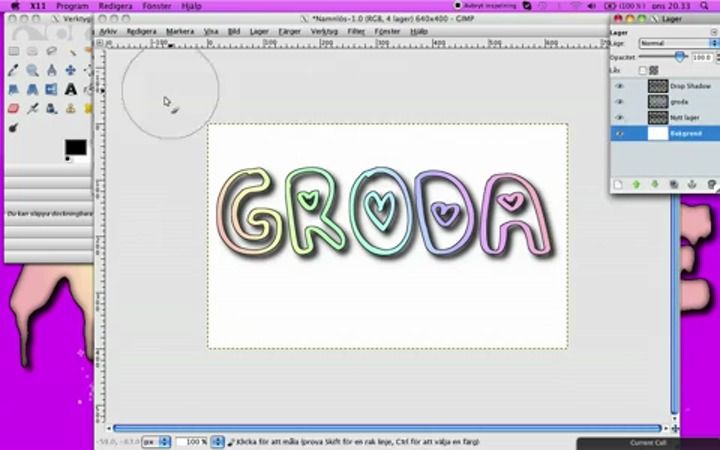Screen dimensions: 720x450
Task: Select the Measure compass tool
Action: pos(51,70)
